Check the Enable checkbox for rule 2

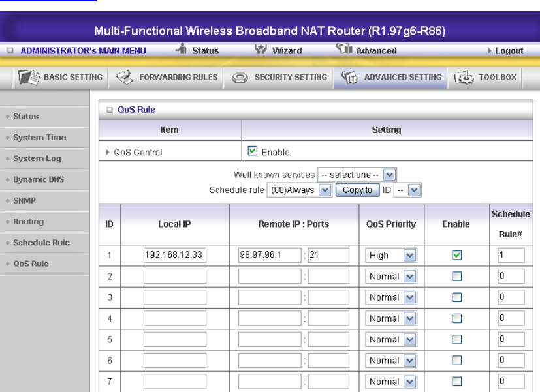456,276
